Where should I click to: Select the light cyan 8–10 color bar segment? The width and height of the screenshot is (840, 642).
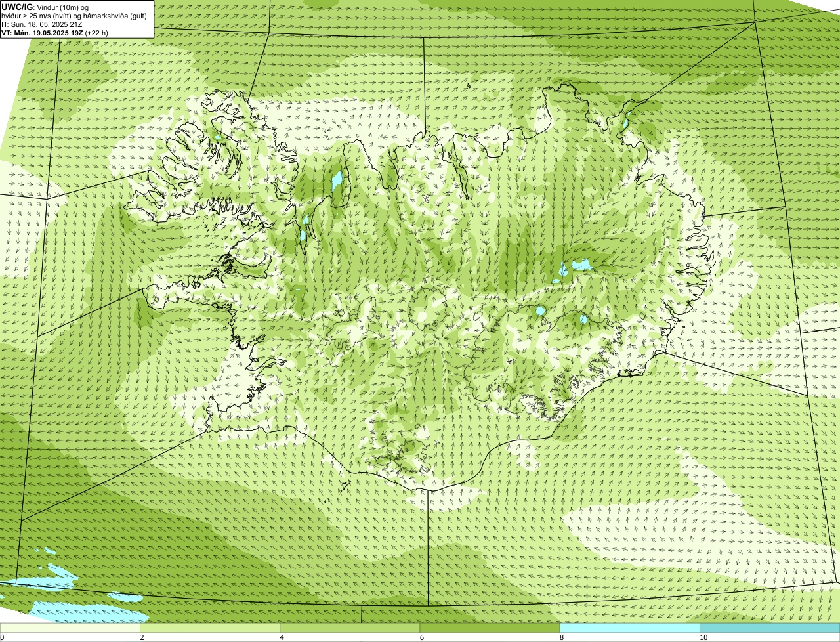[630, 628]
